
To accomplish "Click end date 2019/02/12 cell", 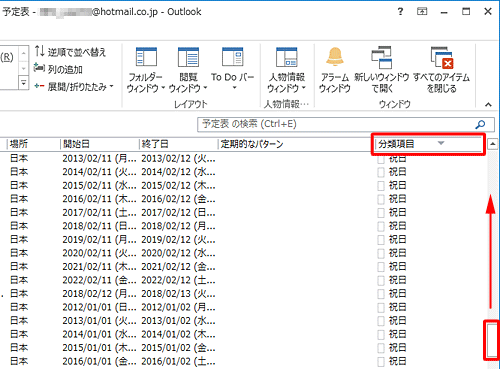I will pos(178,240).
